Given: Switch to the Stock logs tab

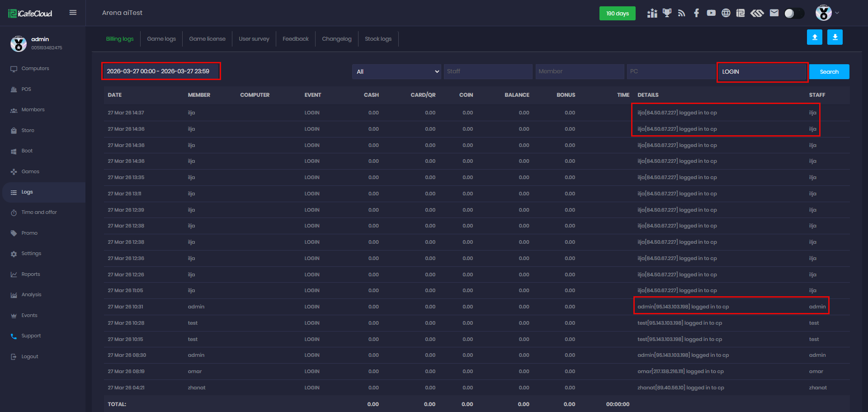Looking at the screenshot, I should tap(378, 39).
